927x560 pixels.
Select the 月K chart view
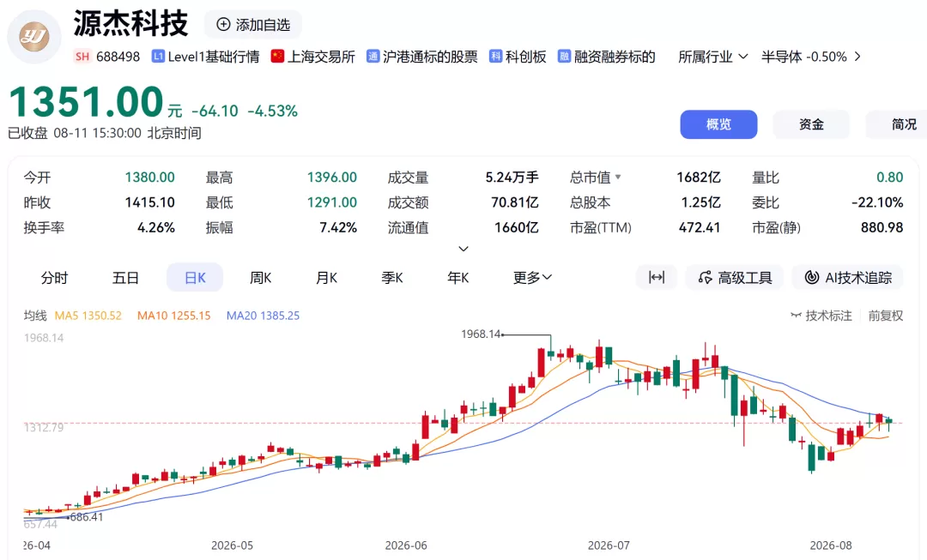[x=326, y=278]
